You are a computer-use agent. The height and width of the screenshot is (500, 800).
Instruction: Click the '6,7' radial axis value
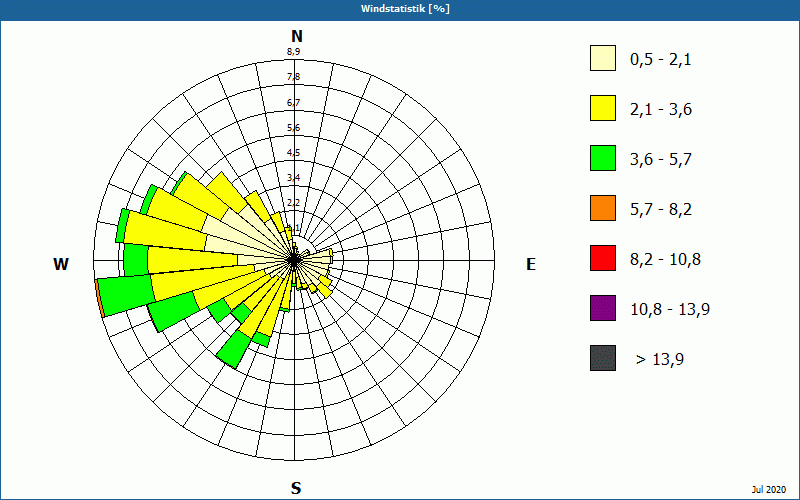click(x=293, y=103)
